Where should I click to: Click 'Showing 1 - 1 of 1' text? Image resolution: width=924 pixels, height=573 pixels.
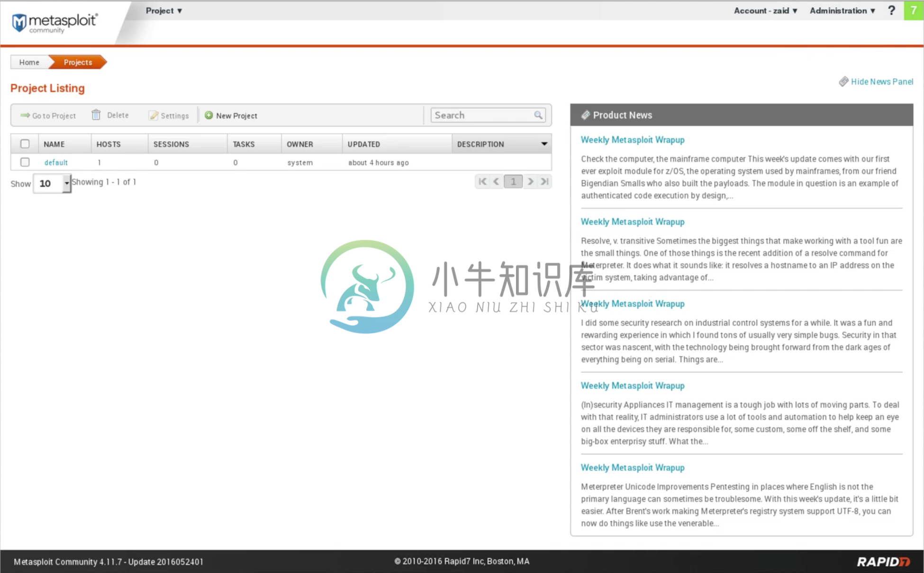click(x=104, y=182)
